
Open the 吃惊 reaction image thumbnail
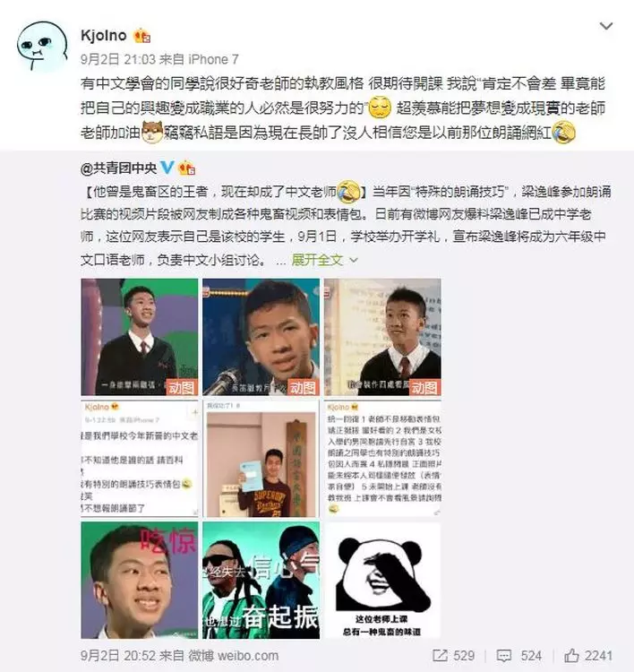140,581
